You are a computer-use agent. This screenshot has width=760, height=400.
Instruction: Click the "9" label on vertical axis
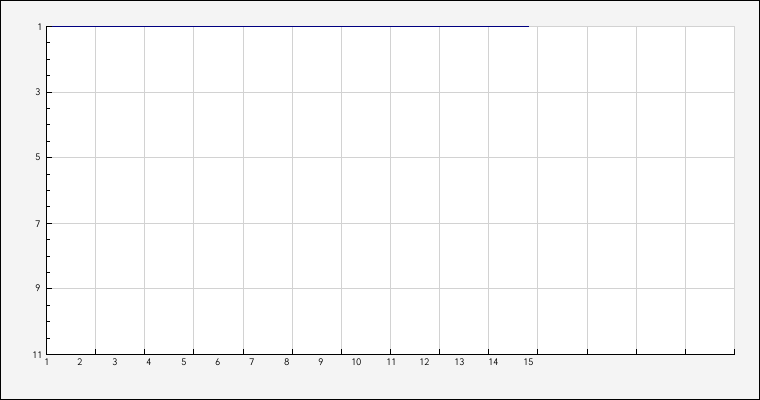[x=38, y=288]
